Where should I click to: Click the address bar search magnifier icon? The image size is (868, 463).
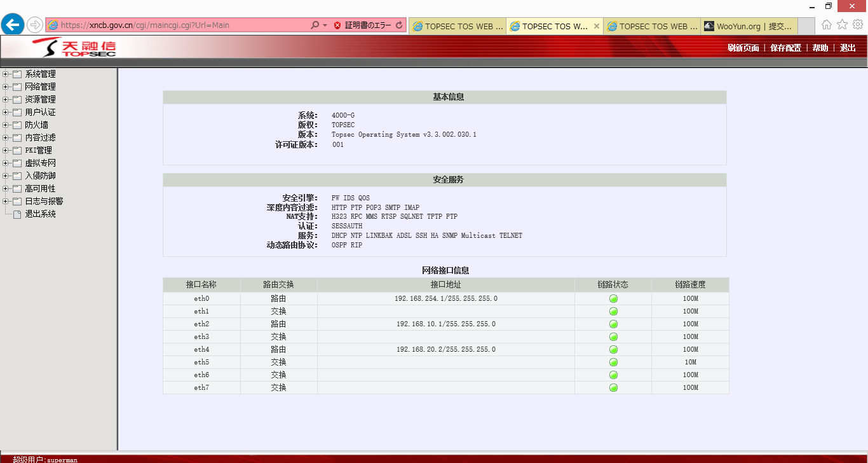[315, 25]
